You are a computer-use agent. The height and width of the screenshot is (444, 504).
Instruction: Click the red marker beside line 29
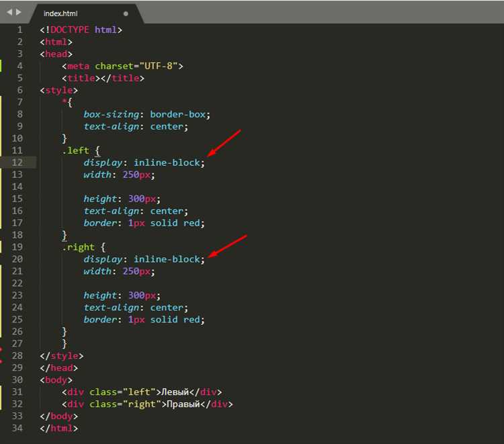coord(1,362)
